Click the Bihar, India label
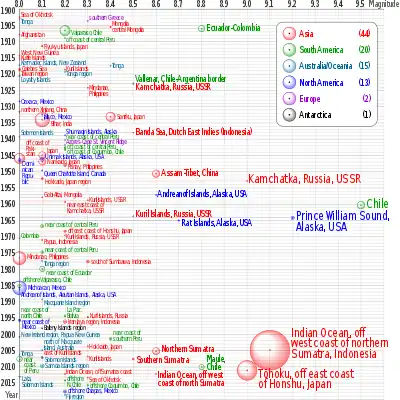This screenshot has width=400, height=400. pos(61,124)
